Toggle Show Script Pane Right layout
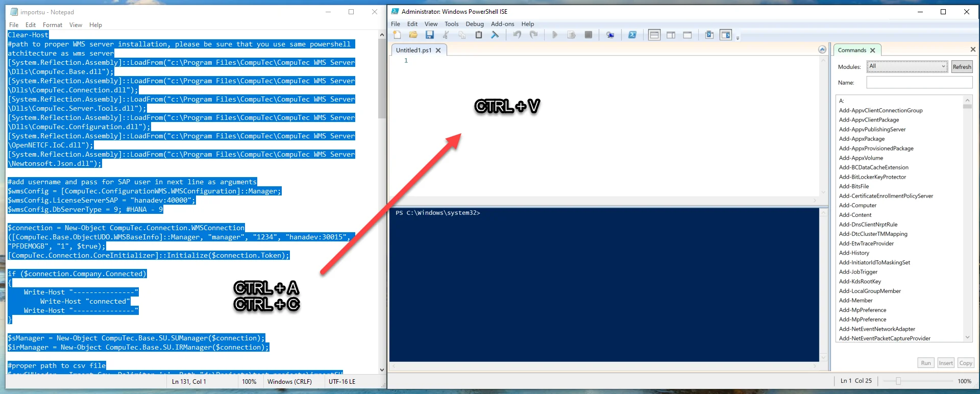This screenshot has height=394, width=980. [671, 35]
